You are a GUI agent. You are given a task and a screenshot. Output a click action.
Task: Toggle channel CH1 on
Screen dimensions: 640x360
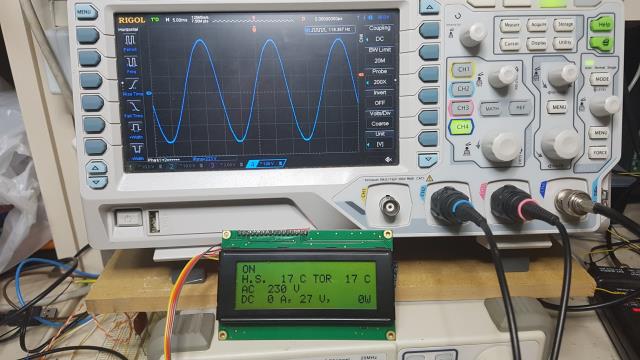pyautogui.click(x=463, y=70)
